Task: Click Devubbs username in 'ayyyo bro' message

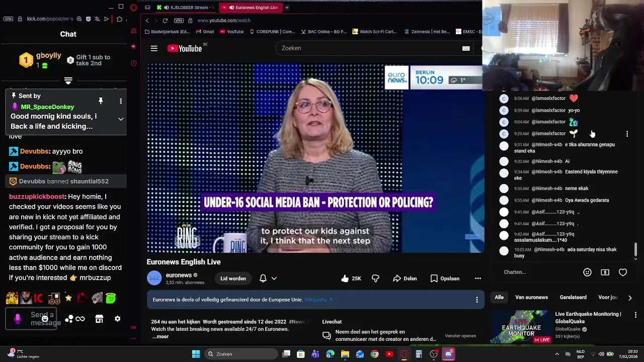Action: pos(34,151)
